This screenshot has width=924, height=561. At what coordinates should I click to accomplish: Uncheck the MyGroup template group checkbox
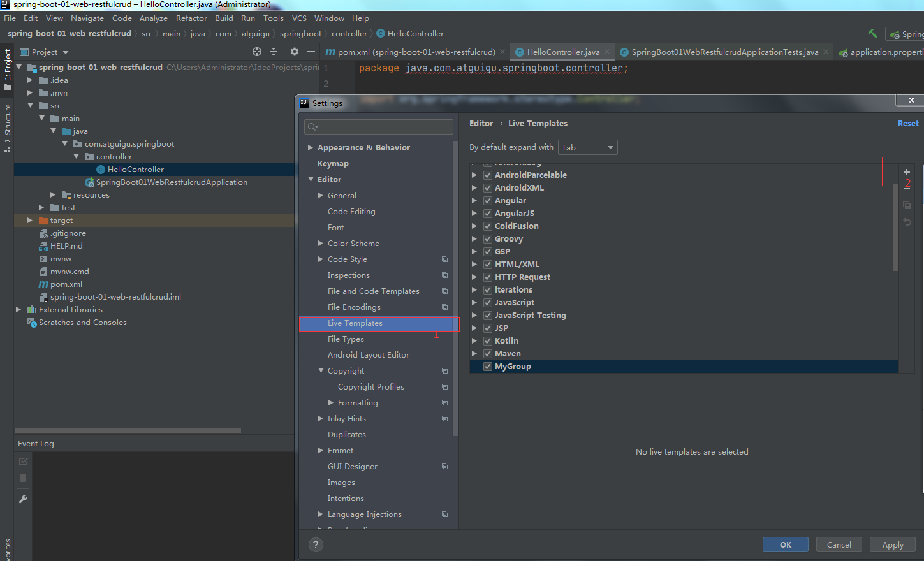pyautogui.click(x=488, y=367)
